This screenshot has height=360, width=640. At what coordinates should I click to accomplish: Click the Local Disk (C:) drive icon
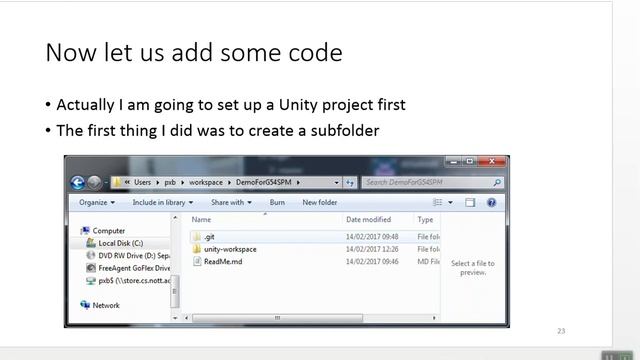click(x=91, y=243)
